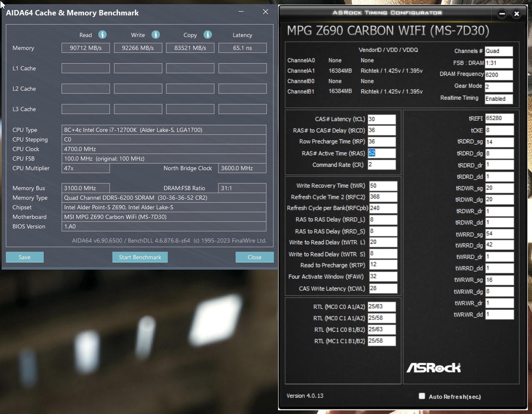The height and width of the screenshot is (414, 532).
Task: Click the tWRWR_dd value field
Action: [x=500, y=315]
